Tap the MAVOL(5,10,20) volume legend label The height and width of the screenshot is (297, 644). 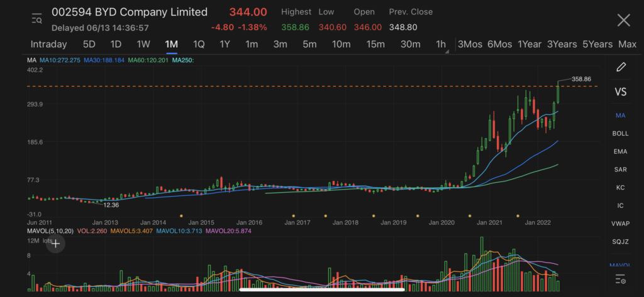(x=50, y=231)
